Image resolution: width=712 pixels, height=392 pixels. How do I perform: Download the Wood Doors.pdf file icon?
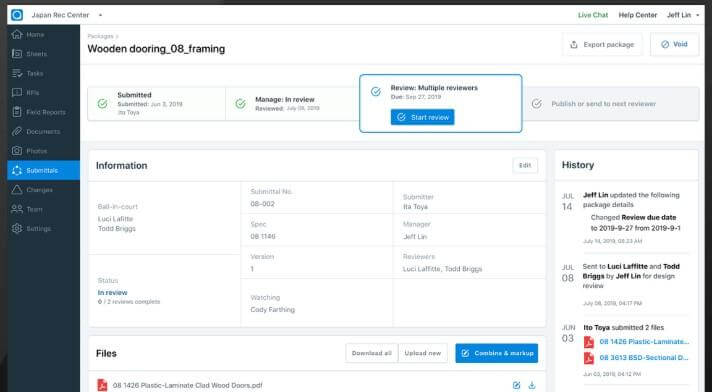tap(532, 385)
